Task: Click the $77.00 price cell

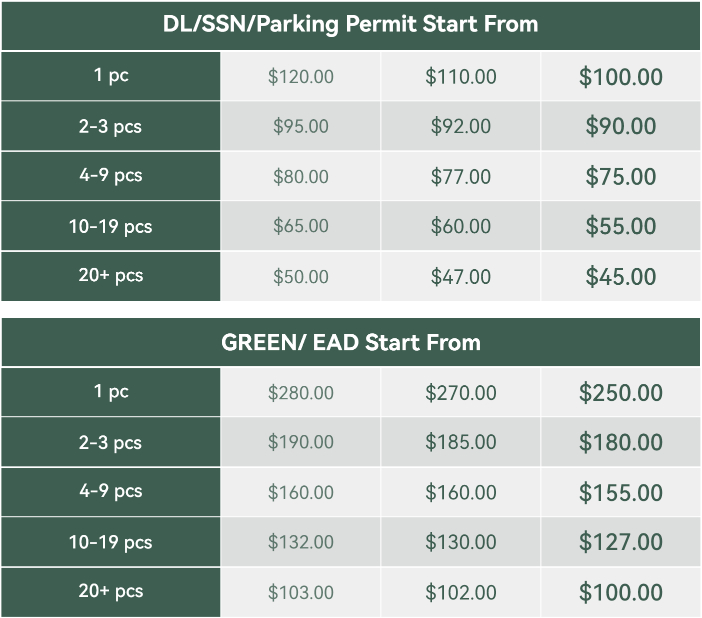Action: click(x=461, y=177)
